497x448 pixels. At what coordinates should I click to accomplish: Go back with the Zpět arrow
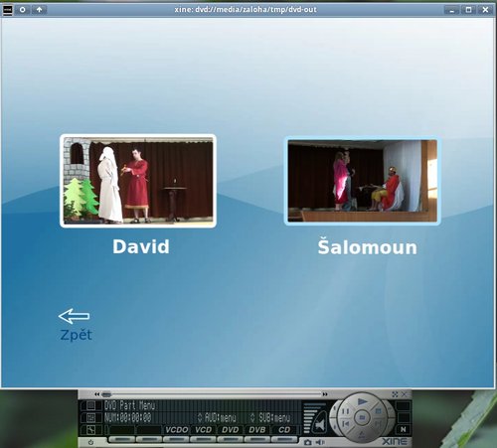74,316
